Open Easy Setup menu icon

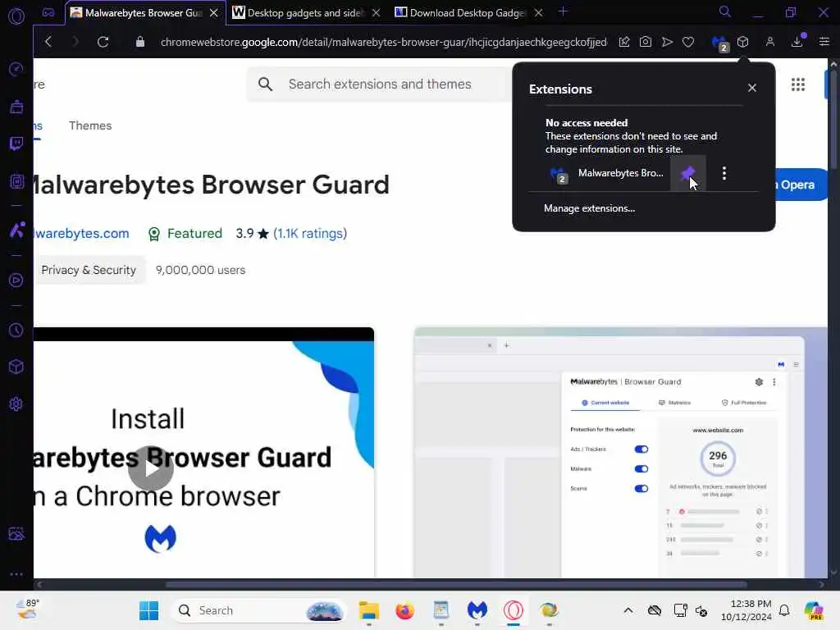(824, 42)
